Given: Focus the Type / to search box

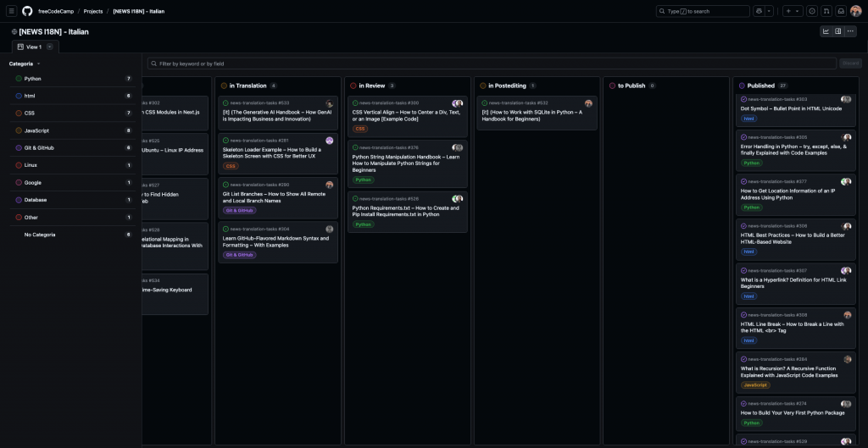Looking at the screenshot, I should point(703,11).
